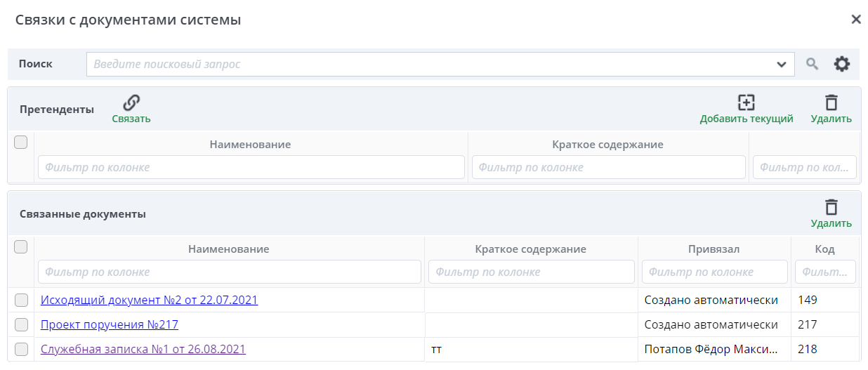
Task: Expand the search query dropdown arrow
Action: 781,65
